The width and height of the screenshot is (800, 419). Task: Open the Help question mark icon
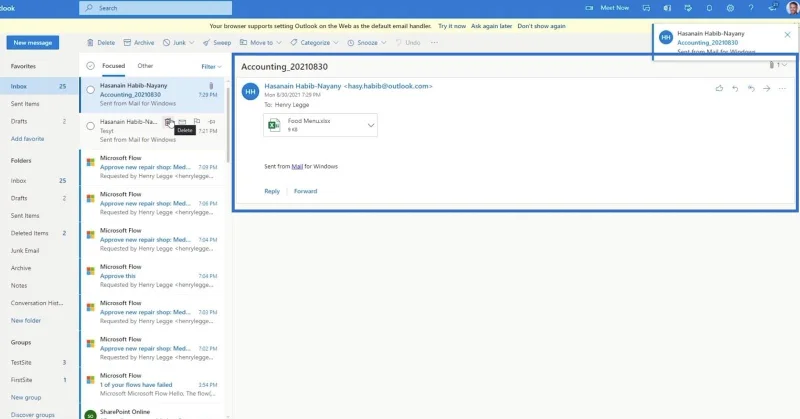pyautogui.click(x=751, y=8)
